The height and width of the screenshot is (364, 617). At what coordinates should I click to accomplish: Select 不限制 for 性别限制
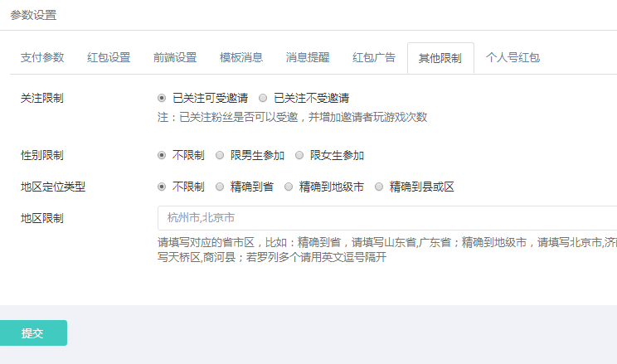(162, 155)
